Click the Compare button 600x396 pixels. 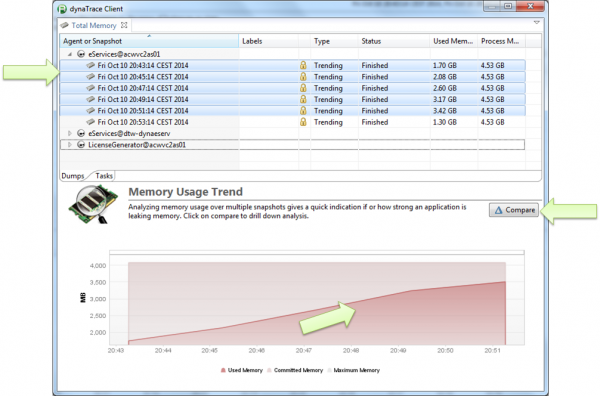[514, 210]
